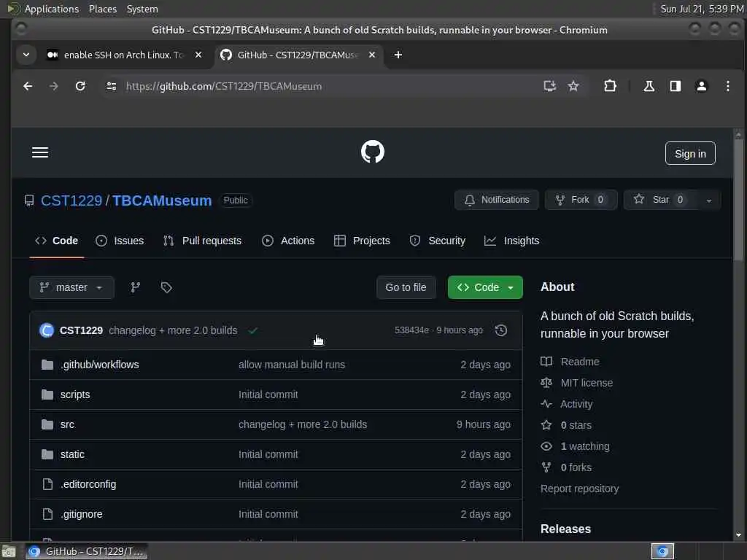Open Chromium three-dot menu
The width and height of the screenshot is (747, 560).
click(x=727, y=86)
